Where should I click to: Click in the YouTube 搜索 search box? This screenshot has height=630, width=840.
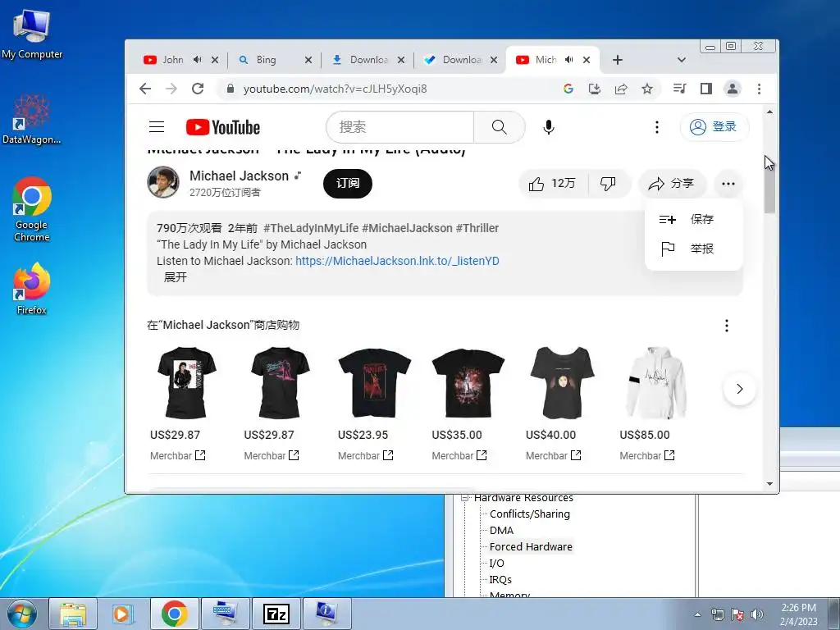click(399, 127)
